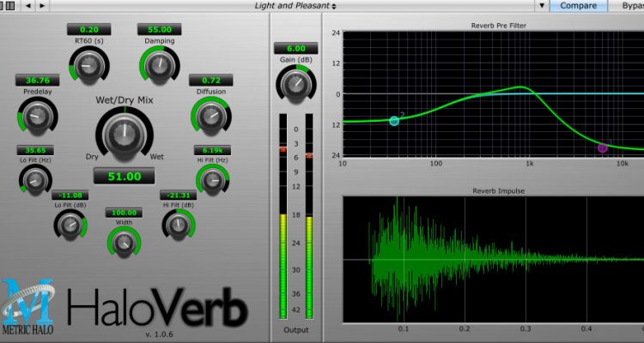Click the Lo Filt (Hz) knob

[x=33, y=178]
